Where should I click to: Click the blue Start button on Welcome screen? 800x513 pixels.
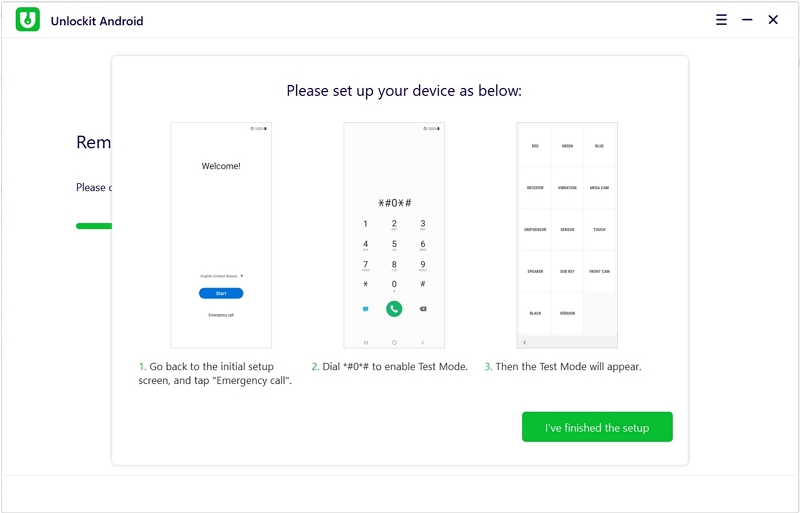[x=221, y=293]
